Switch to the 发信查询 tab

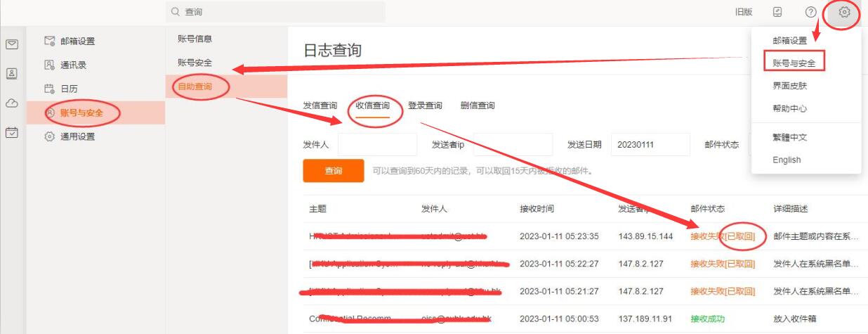pos(320,105)
